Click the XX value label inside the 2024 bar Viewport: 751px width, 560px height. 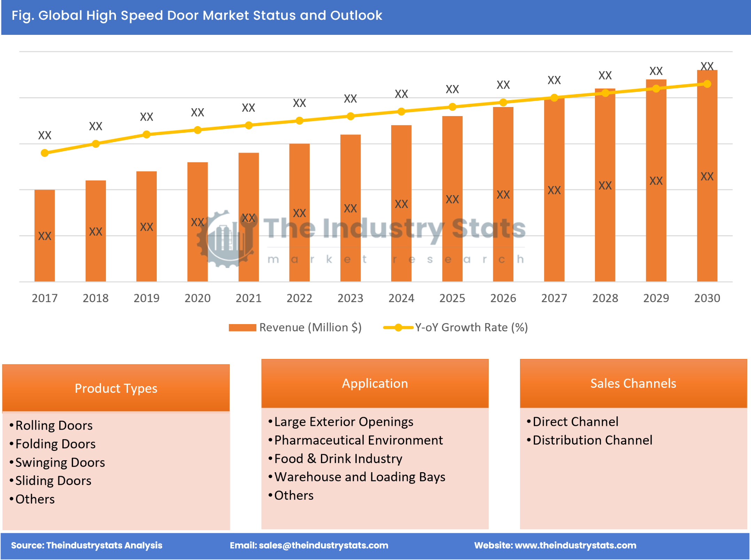click(401, 204)
